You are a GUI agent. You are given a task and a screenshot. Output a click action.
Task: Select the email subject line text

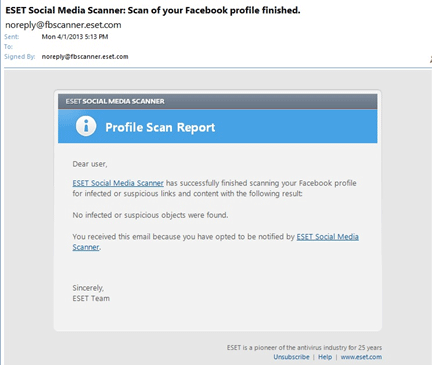point(153,10)
